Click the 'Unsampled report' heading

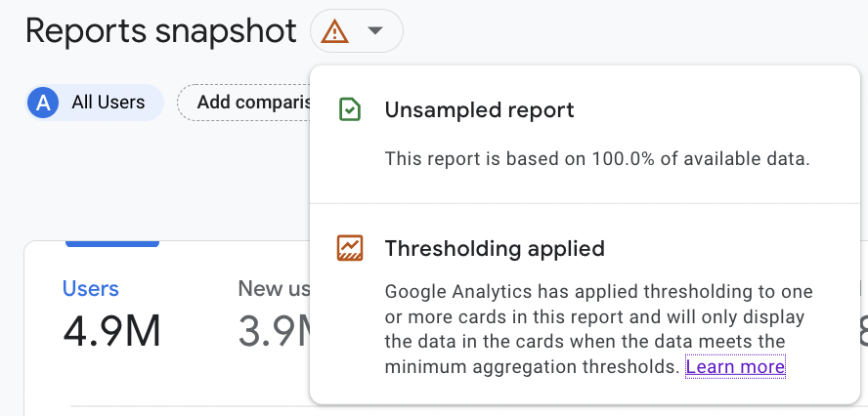coord(479,110)
